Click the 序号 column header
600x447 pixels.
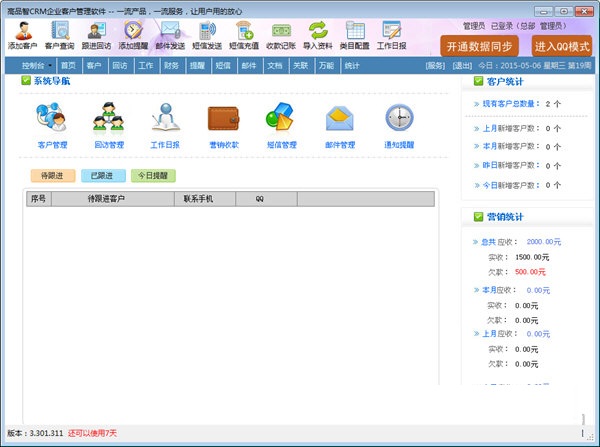point(39,199)
